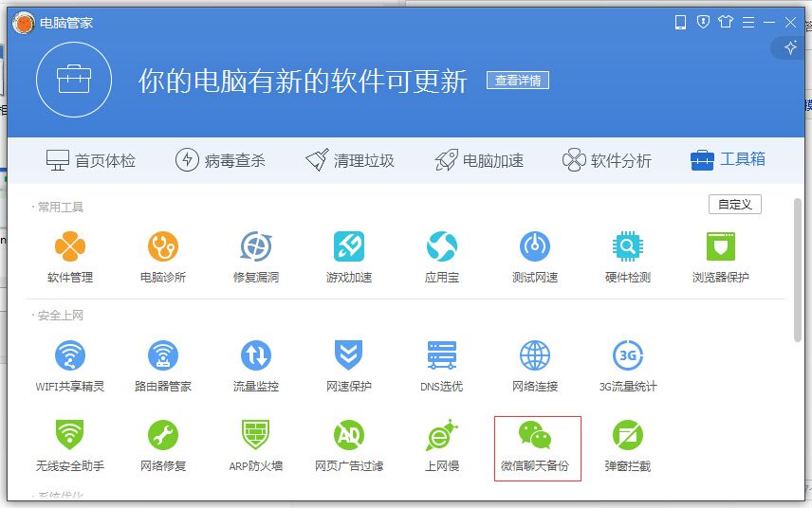This screenshot has height=508, width=812.
Task: Open 微信聊天备份 WeChat backup tool
Action: pos(538,448)
